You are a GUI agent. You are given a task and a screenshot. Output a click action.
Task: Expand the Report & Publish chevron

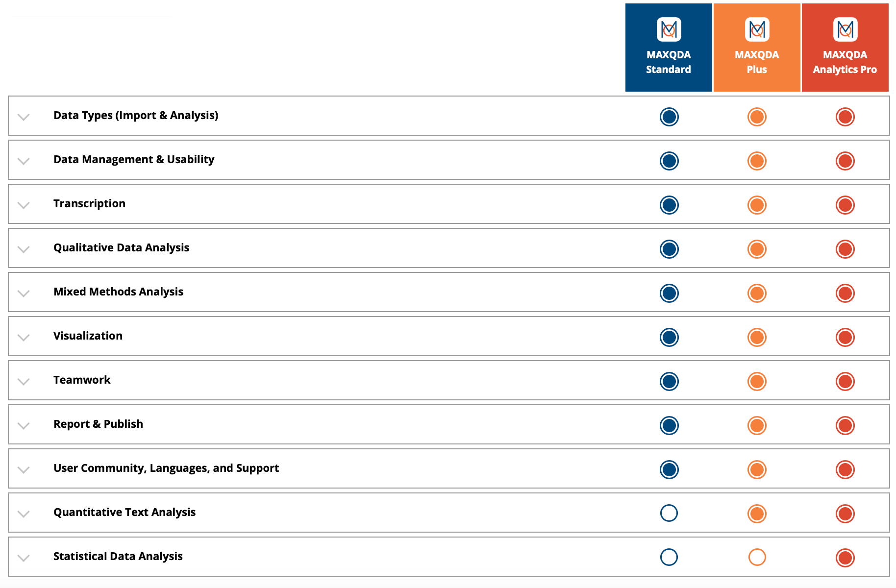point(24,425)
